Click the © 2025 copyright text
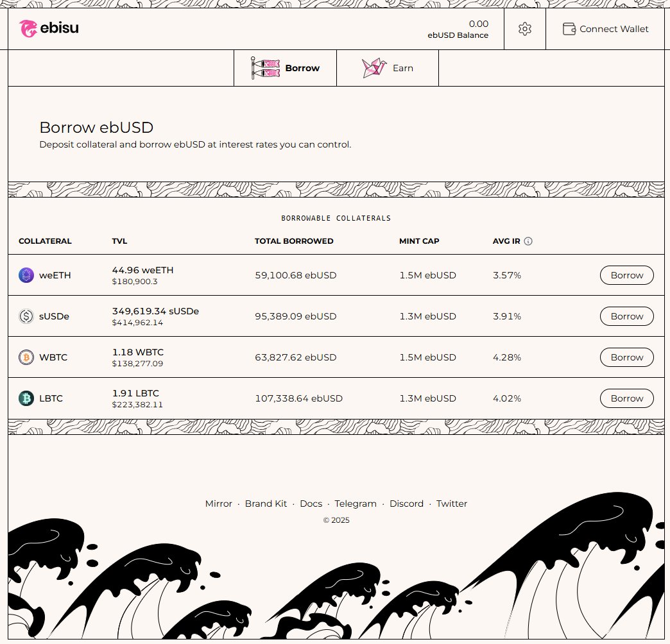The height and width of the screenshot is (644, 670). coord(336,520)
